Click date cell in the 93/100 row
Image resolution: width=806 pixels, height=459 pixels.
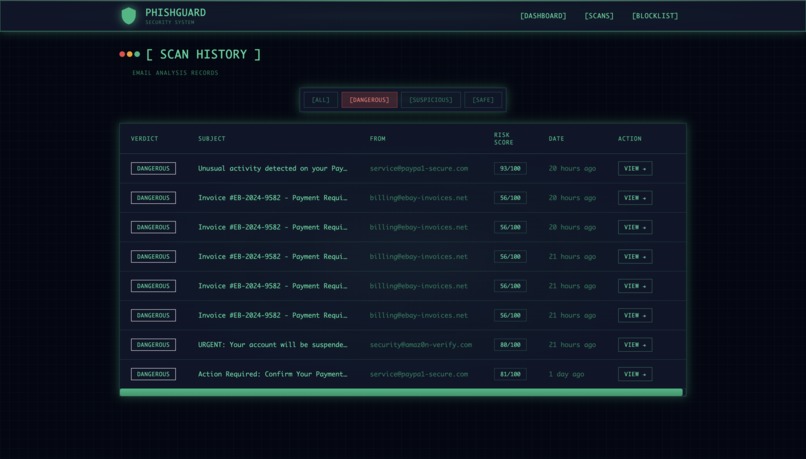[x=572, y=169]
